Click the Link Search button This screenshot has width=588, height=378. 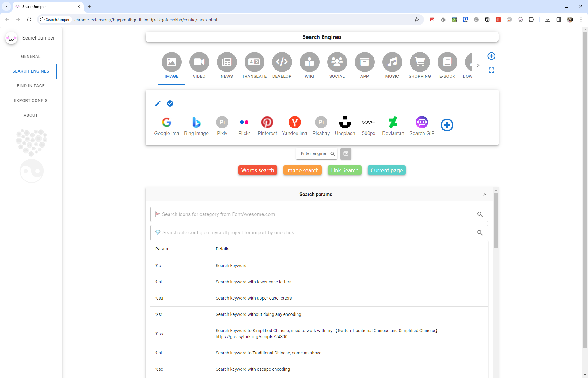tap(345, 170)
